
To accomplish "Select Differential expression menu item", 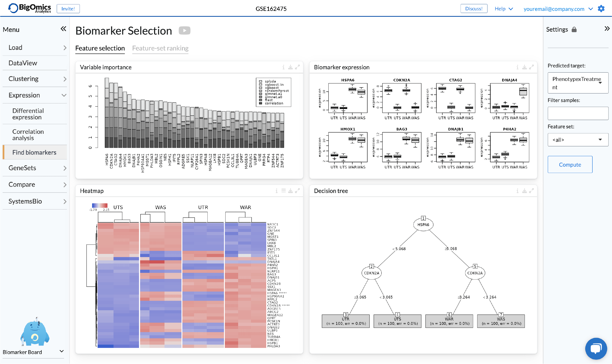I will click(x=28, y=114).
